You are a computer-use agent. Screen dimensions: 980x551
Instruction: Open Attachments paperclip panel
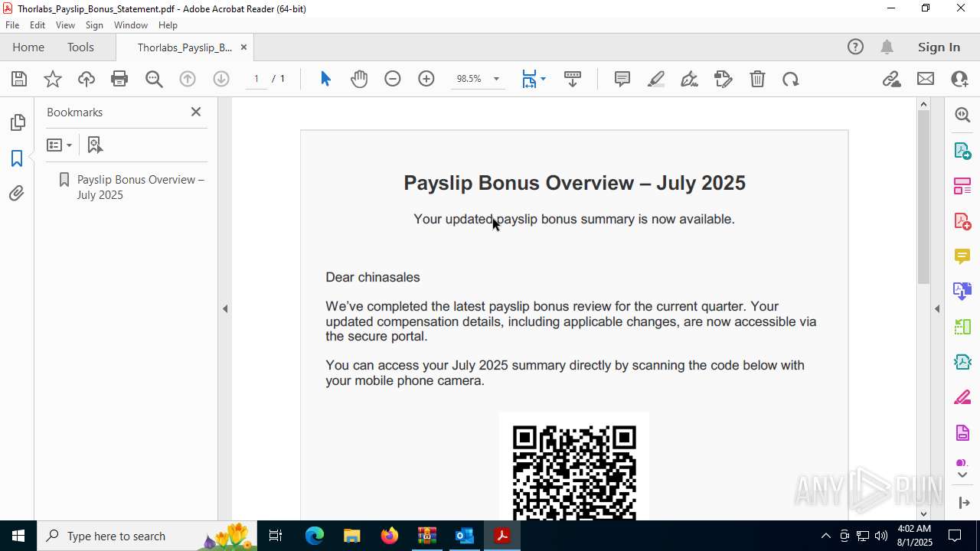point(17,194)
